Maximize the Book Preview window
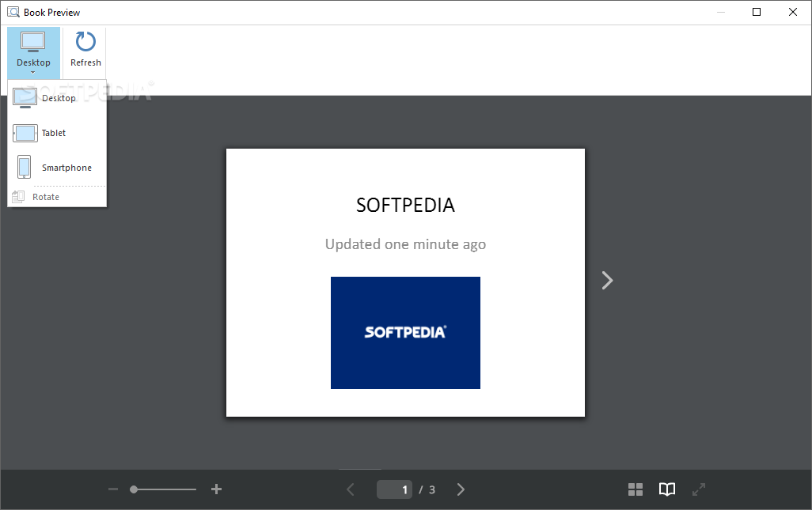 click(x=757, y=12)
